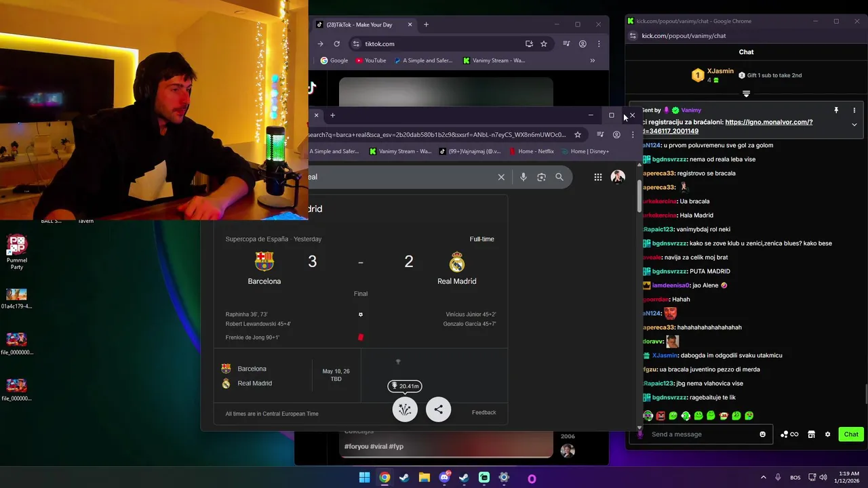Tap the fireworks celebration button

[x=405, y=409]
